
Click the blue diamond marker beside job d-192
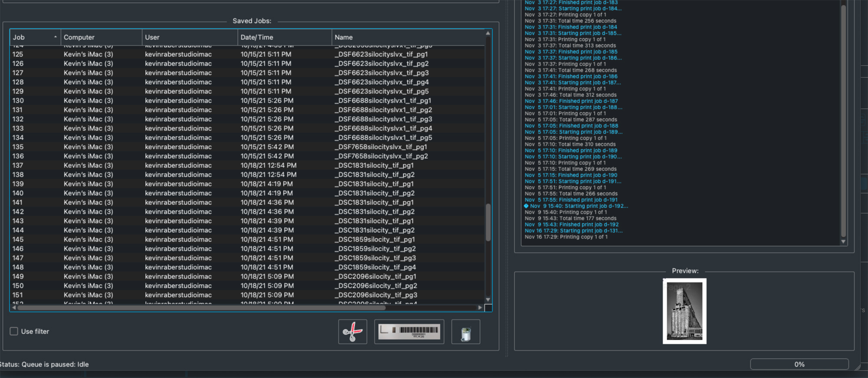[526, 206]
